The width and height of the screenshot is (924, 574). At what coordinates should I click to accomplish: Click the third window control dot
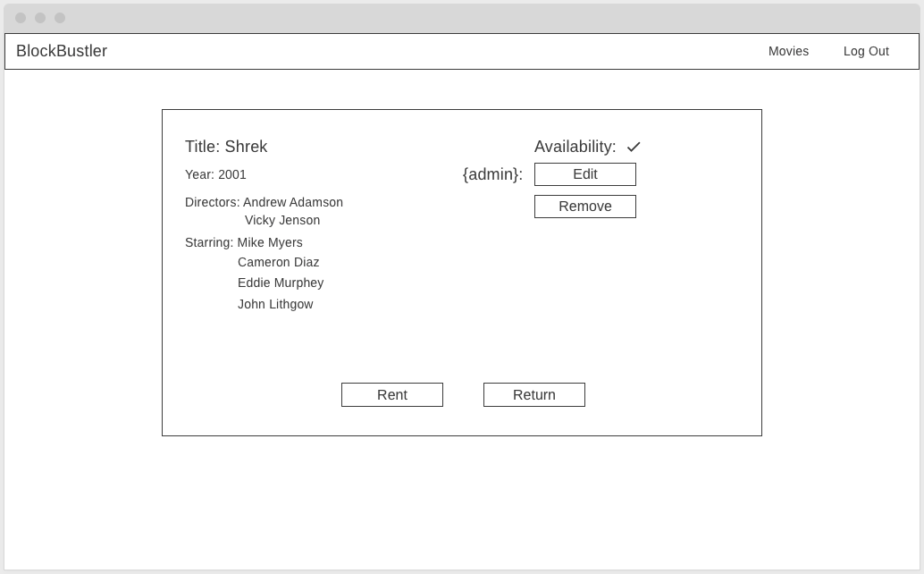click(60, 18)
